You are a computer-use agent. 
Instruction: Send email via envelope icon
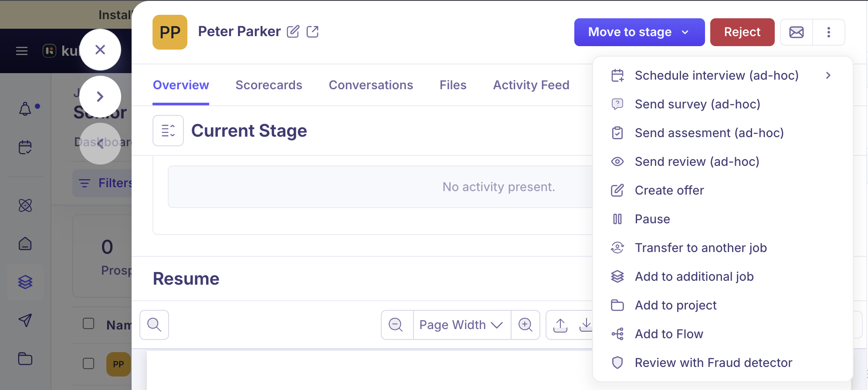click(797, 32)
